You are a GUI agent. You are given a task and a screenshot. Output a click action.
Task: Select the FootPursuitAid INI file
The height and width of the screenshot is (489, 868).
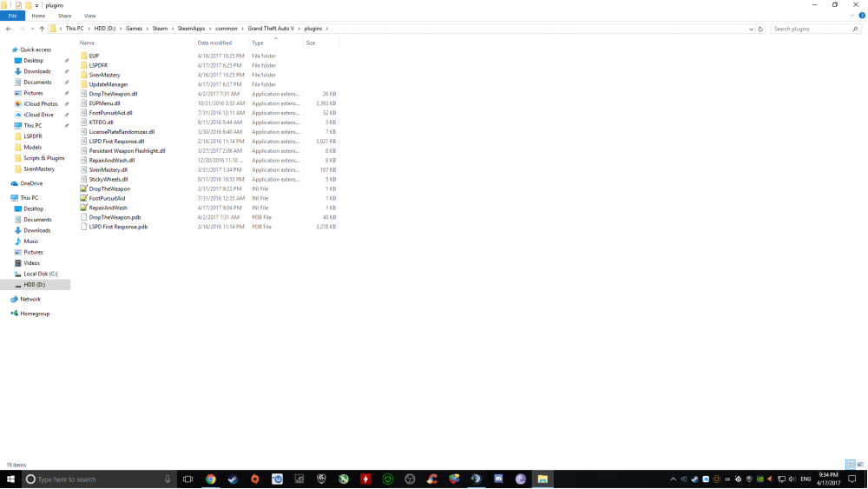click(x=107, y=198)
